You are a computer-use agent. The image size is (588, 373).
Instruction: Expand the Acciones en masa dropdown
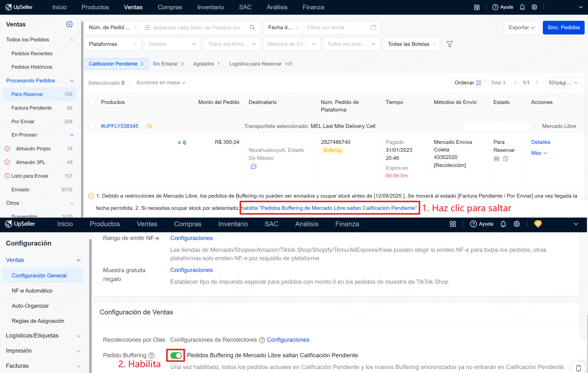161,83
